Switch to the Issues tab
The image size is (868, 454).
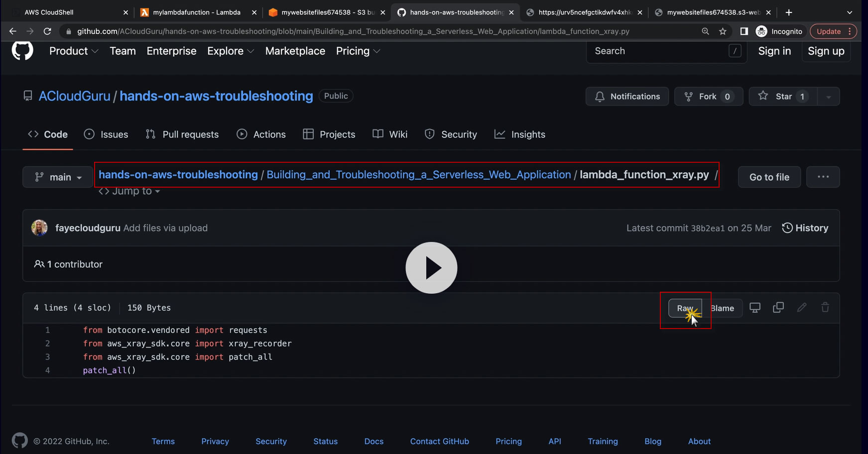point(106,134)
